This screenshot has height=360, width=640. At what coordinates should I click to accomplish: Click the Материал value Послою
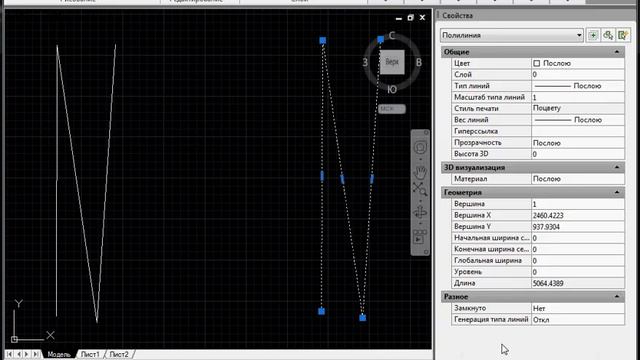[x=578, y=179]
